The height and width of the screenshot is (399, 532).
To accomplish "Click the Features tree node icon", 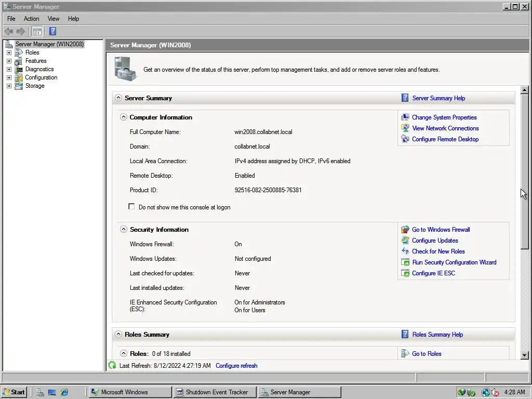I will point(19,61).
